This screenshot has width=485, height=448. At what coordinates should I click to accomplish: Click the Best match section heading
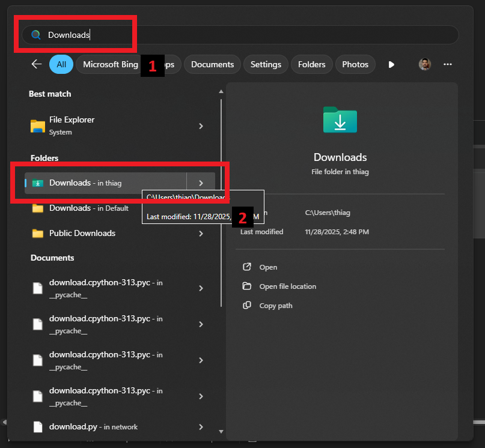tap(50, 94)
